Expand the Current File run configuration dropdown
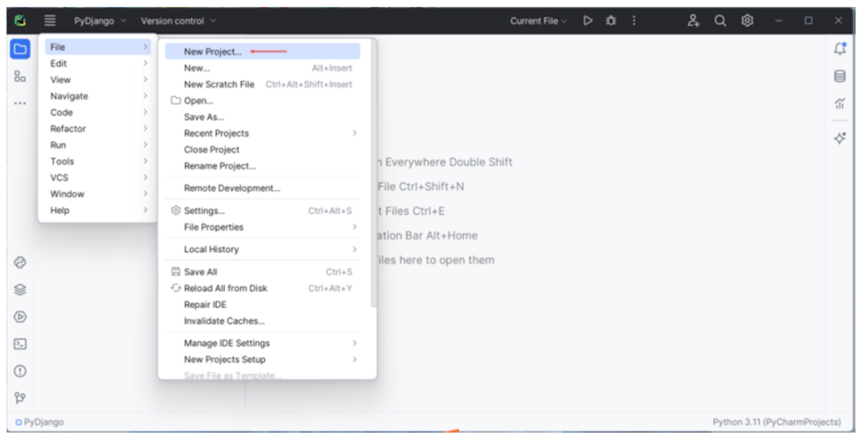The width and height of the screenshot is (868, 445). point(537,21)
